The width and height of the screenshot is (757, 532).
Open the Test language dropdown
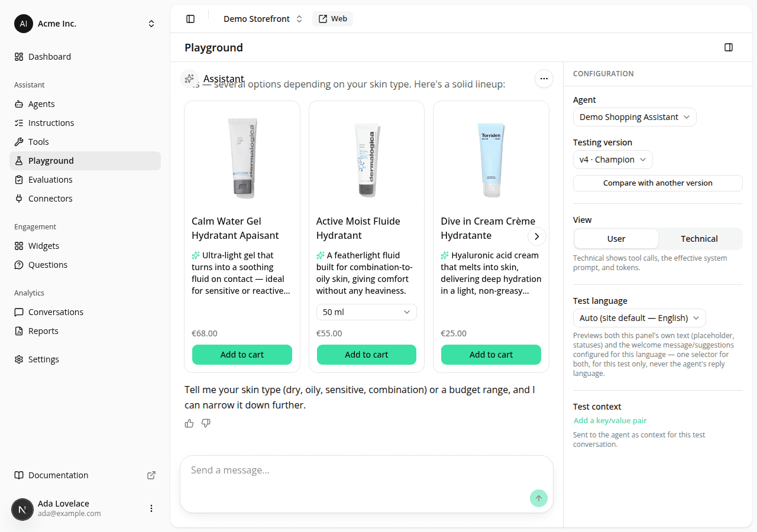tap(639, 318)
